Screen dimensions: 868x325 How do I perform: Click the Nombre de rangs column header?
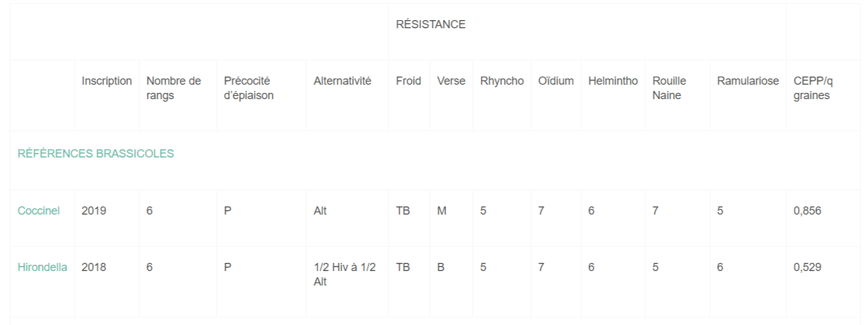pyautogui.click(x=174, y=88)
